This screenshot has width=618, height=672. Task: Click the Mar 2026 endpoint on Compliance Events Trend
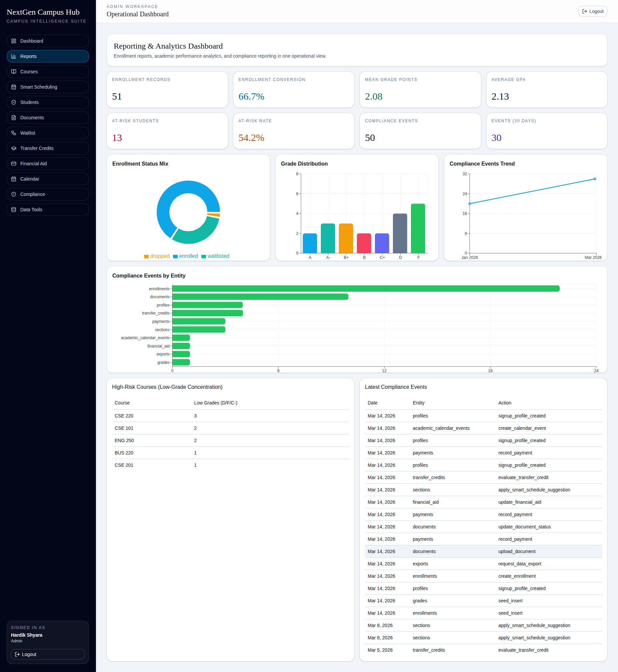point(594,179)
